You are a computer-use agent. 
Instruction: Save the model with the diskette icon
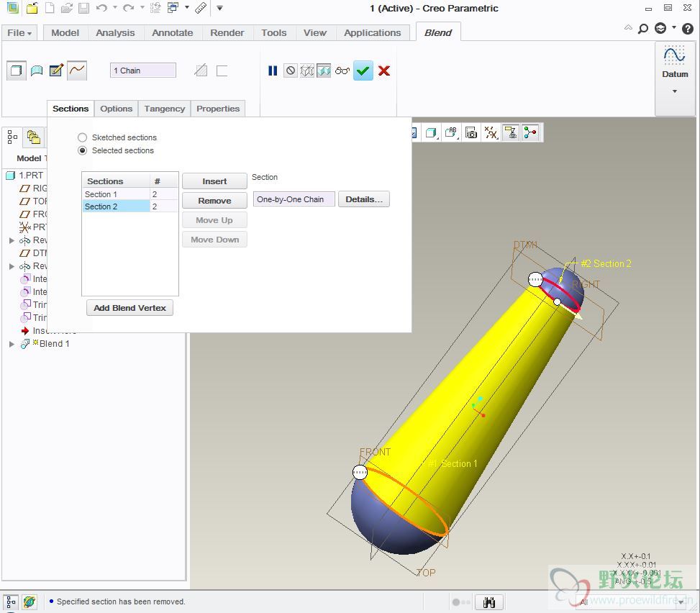pyautogui.click(x=84, y=8)
